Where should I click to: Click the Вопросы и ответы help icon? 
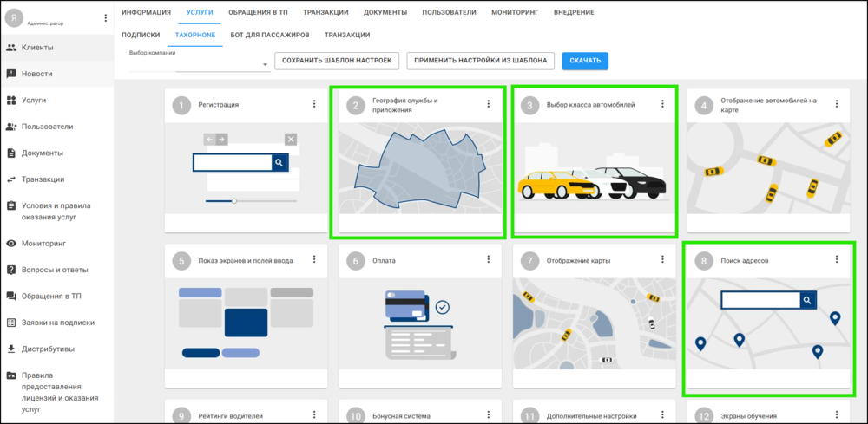click(11, 270)
